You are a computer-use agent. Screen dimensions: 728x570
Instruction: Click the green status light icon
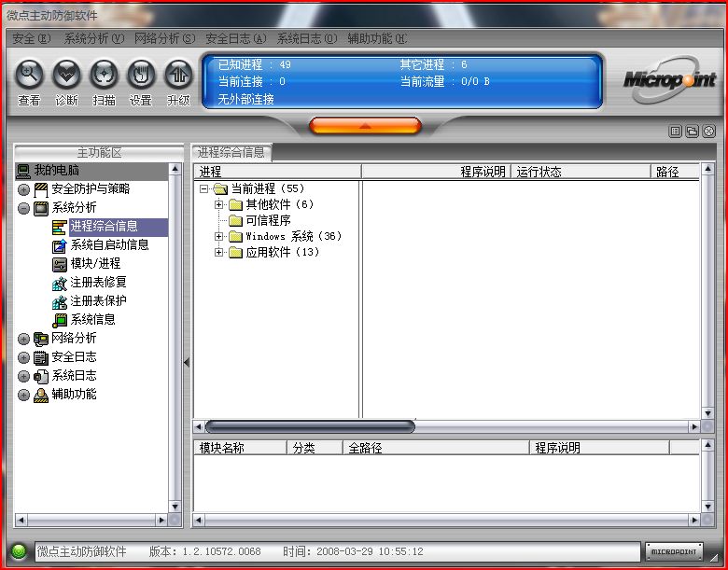(19, 551)
